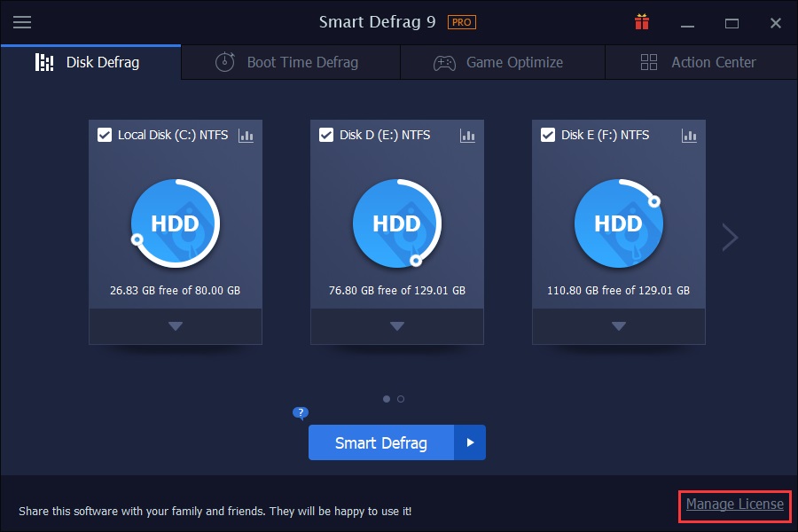Viewport: 798px width, 532px height.
Task: Click the red gift box icon
Action: 642,22
